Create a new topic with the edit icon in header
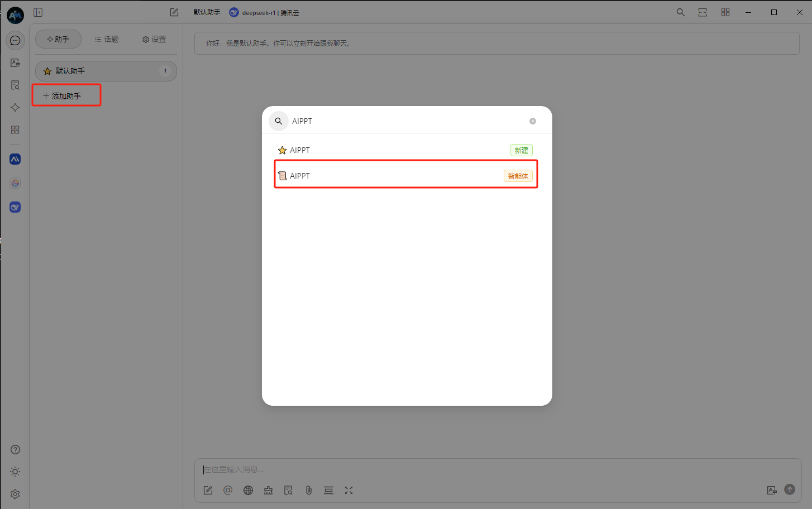 174,12
